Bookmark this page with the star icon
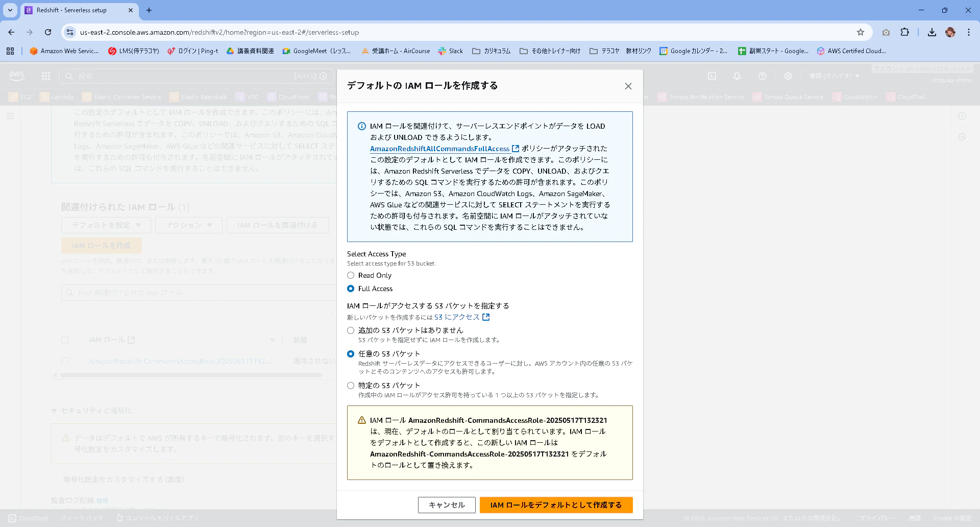 pos(861,32)
